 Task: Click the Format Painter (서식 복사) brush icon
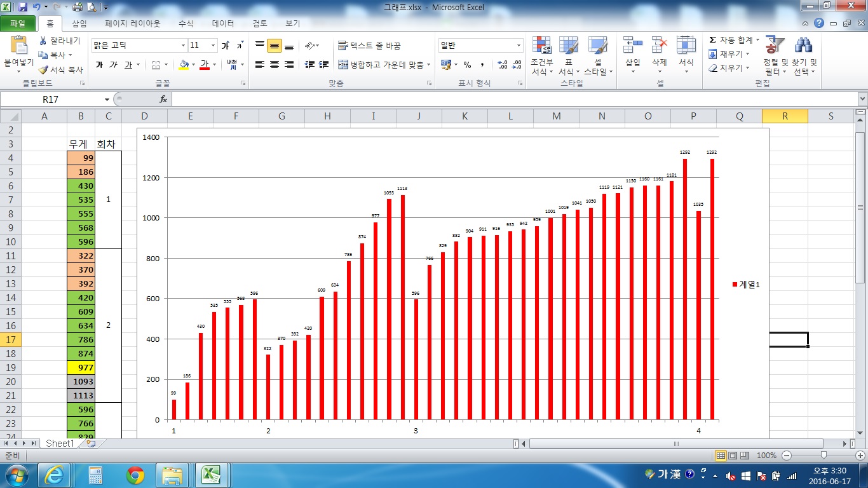(x=44, y=70)
